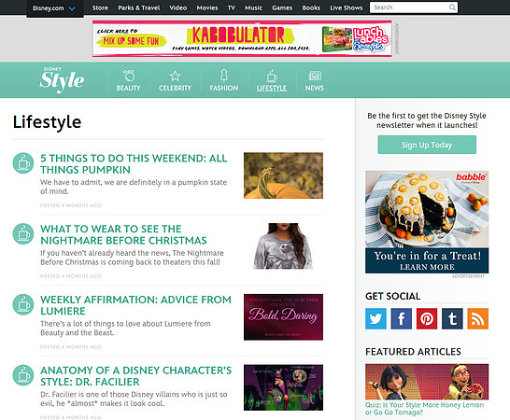
Task: Click cup icon beside Weekly Affirmation article
Action: coord(23,304)
